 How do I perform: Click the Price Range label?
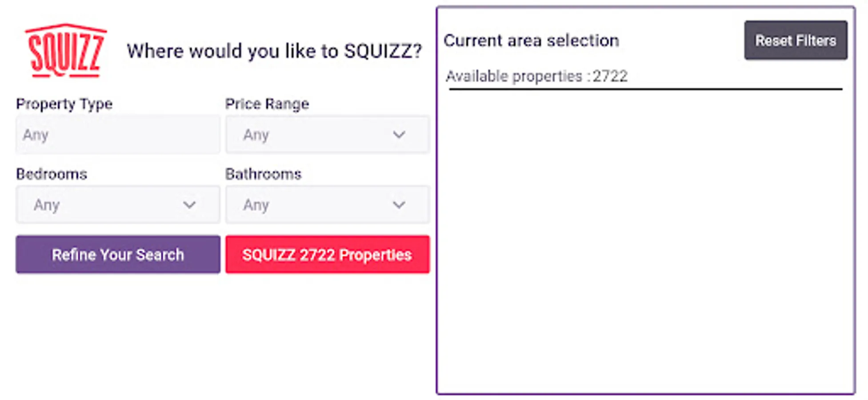click(267, 104)
